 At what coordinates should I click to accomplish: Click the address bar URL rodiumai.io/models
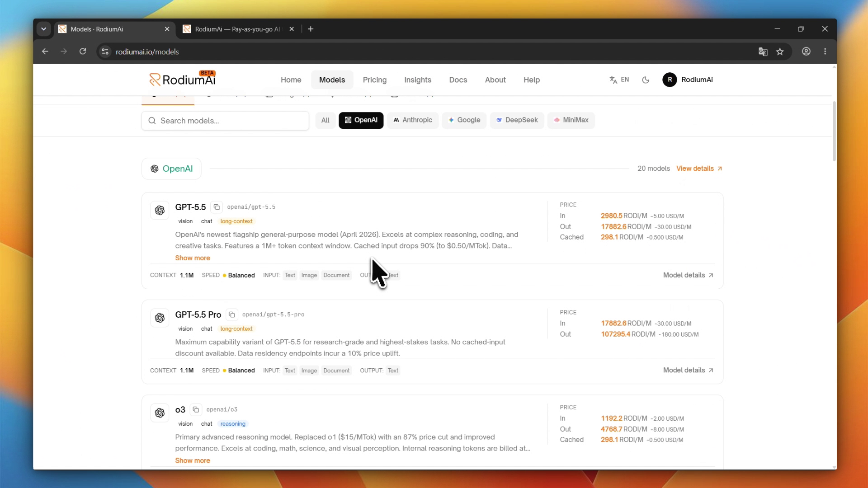[147, 52]
